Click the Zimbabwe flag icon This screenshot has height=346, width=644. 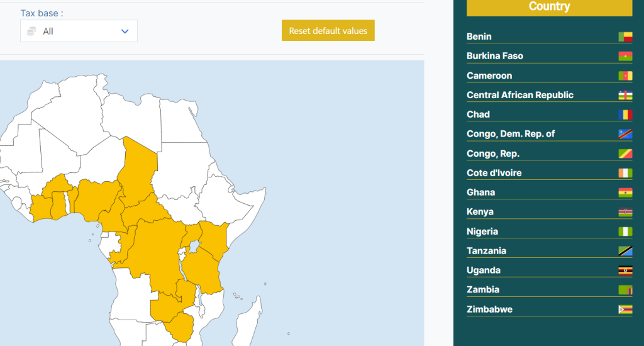point(625,310)
